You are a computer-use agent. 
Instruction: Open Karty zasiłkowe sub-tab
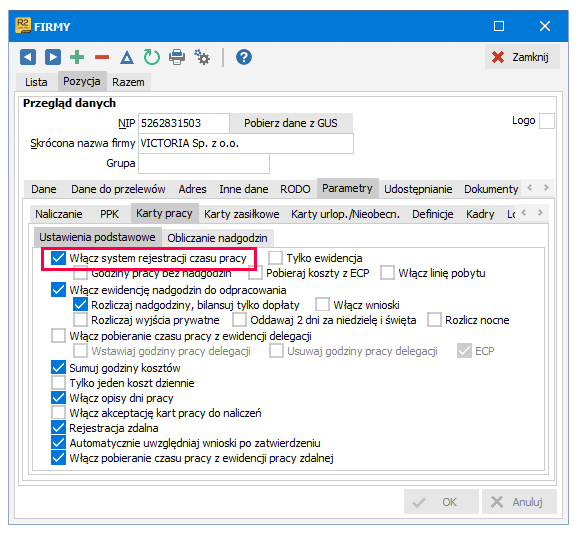pyautogui.click(x=242, y=214)
